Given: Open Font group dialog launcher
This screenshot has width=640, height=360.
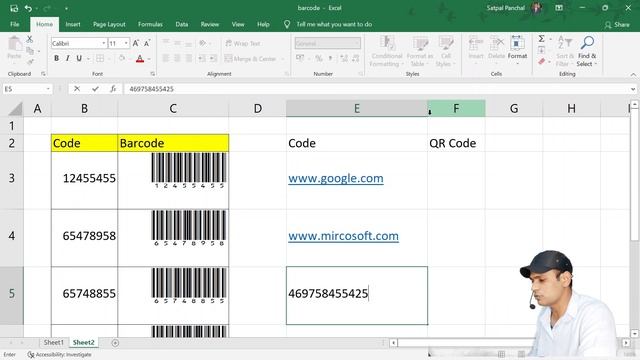Looking at the screenshot, I should 152,74.
